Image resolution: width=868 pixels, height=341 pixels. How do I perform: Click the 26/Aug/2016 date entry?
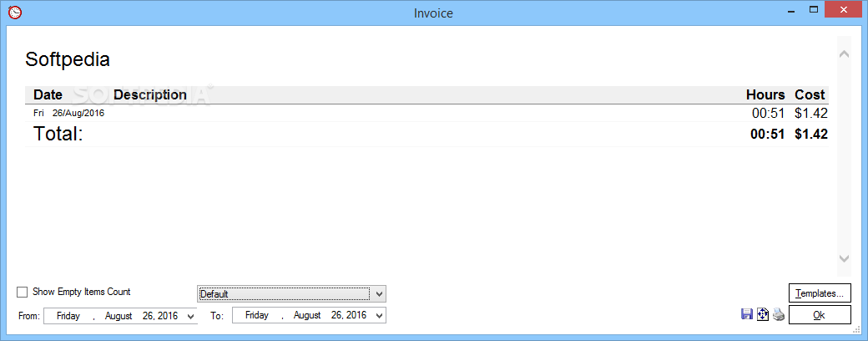tap(78, 113)
